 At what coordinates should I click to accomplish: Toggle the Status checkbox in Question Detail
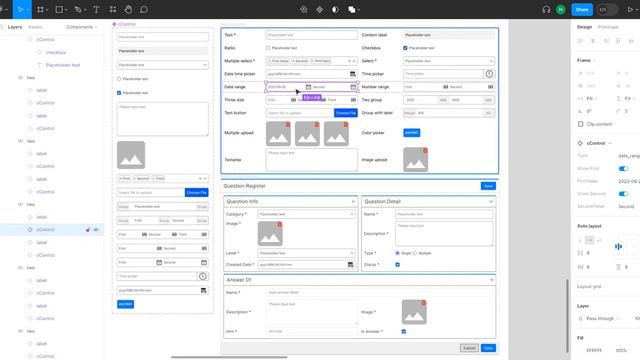(398, 265)
